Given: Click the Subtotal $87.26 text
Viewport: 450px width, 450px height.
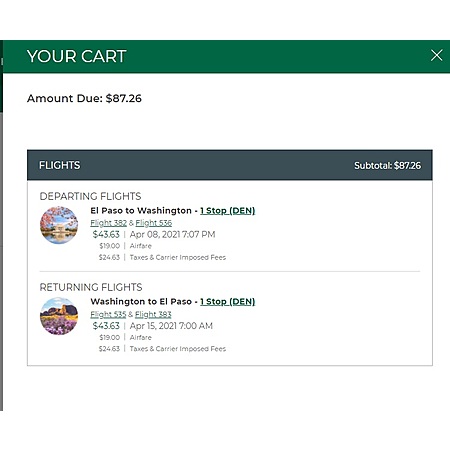Looking at the screenshot, I should [387, 165].
